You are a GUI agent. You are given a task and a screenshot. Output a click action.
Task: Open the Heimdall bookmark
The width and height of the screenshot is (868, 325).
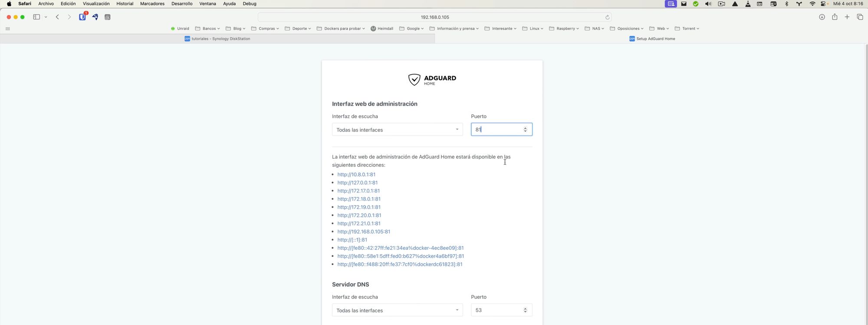click(382, 29)
